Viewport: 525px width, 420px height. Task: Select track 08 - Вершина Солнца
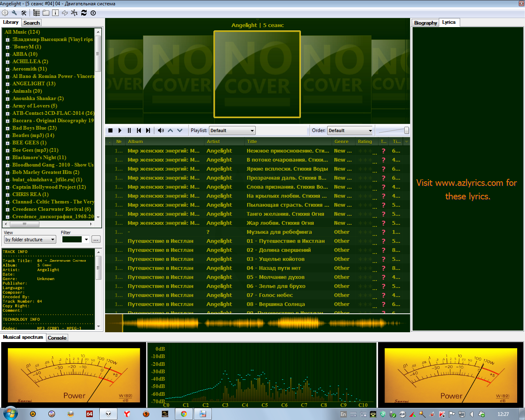tap(257, 304)
